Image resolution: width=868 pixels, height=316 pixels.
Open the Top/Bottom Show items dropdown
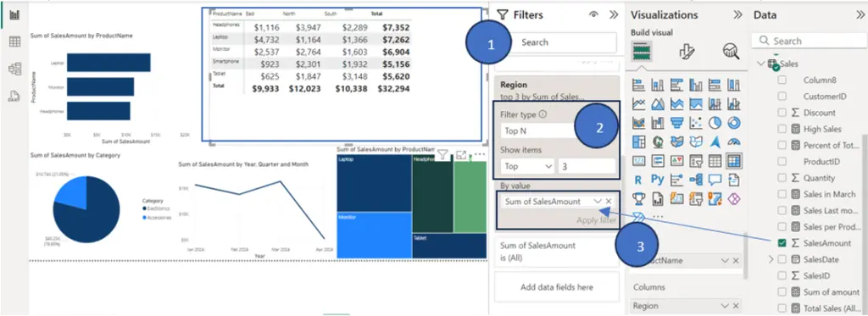tap(528, 165)
